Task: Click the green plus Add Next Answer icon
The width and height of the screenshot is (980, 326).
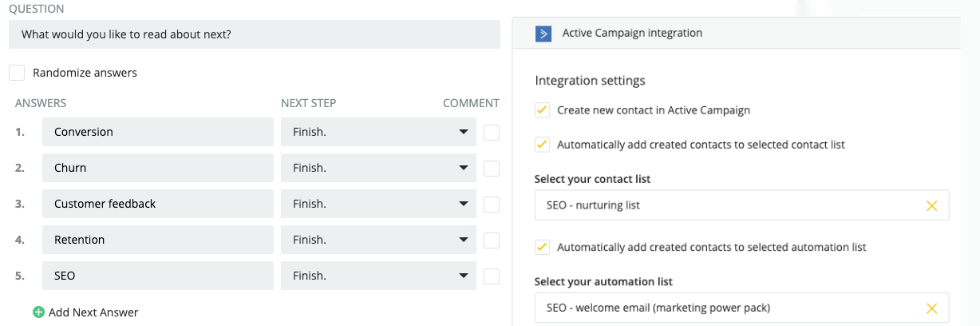Action: [x=38, y=312]
